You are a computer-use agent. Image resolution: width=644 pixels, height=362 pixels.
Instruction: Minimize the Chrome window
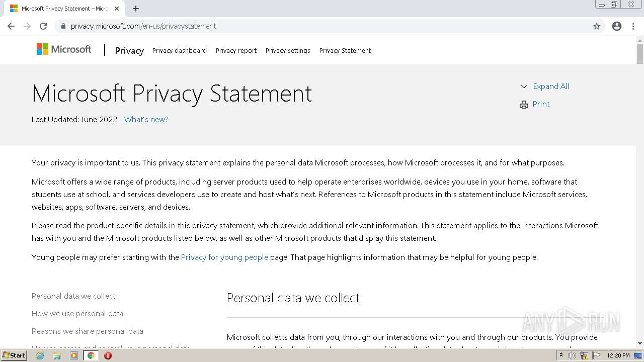click(x=601, y=5)
